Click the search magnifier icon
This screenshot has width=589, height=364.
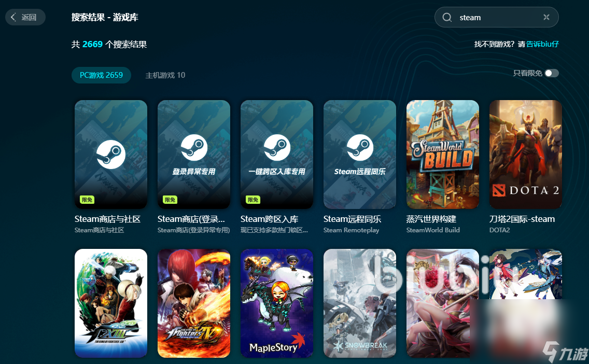pyautogui.click(x=446, y=17)
